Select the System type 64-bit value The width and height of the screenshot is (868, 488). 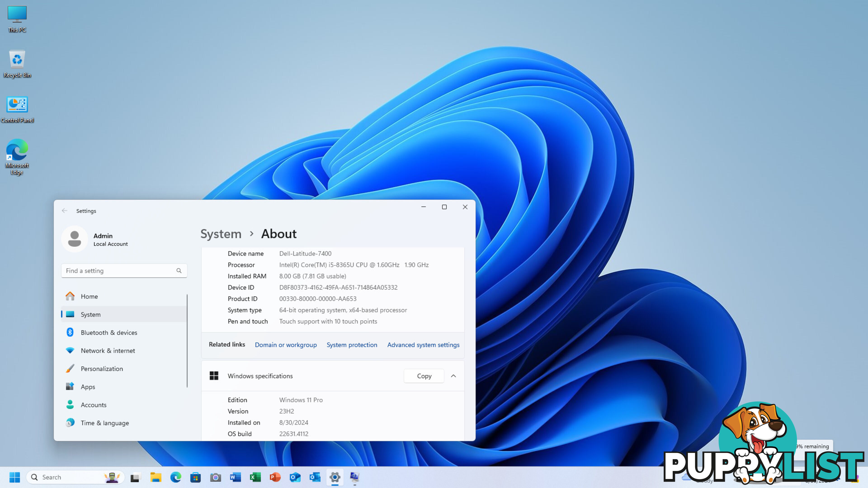[x=343, y=310]
